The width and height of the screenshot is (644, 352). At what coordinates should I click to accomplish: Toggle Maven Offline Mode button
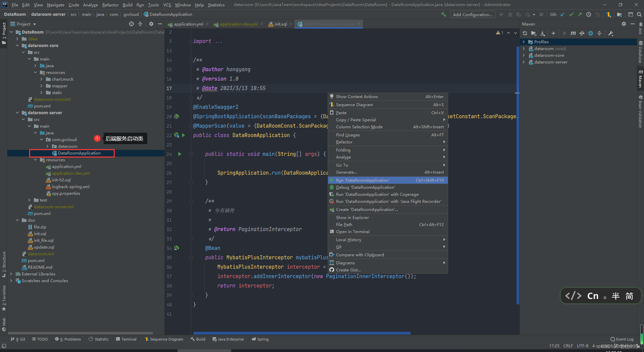coord(582,33)
